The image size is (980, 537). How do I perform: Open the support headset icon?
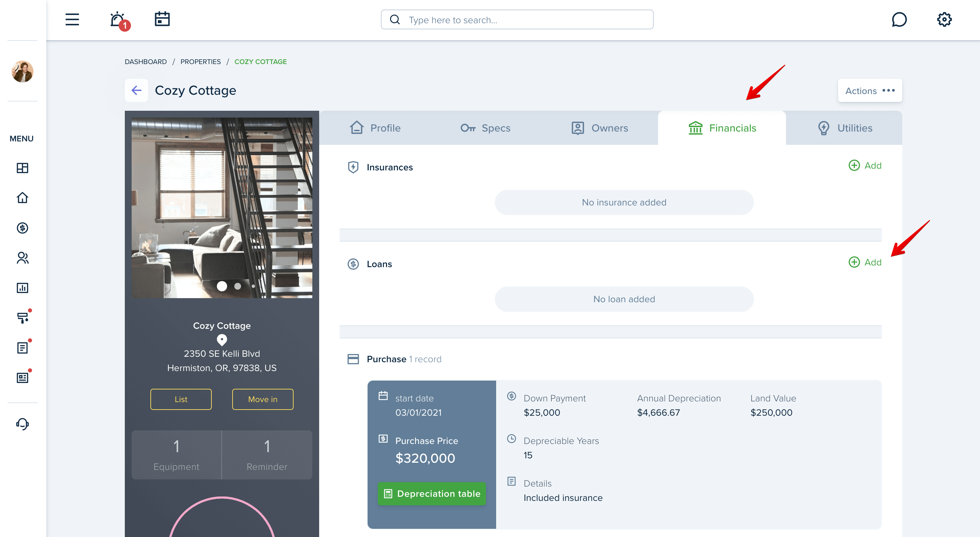(23, 424)
